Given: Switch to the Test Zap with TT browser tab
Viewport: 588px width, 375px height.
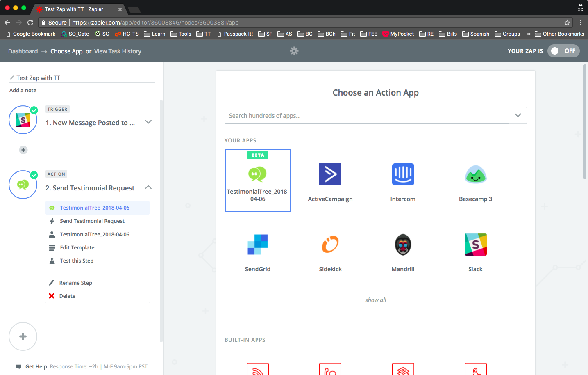Looking at the screenshot, I should pyautogui.click(x=79, y=9).
